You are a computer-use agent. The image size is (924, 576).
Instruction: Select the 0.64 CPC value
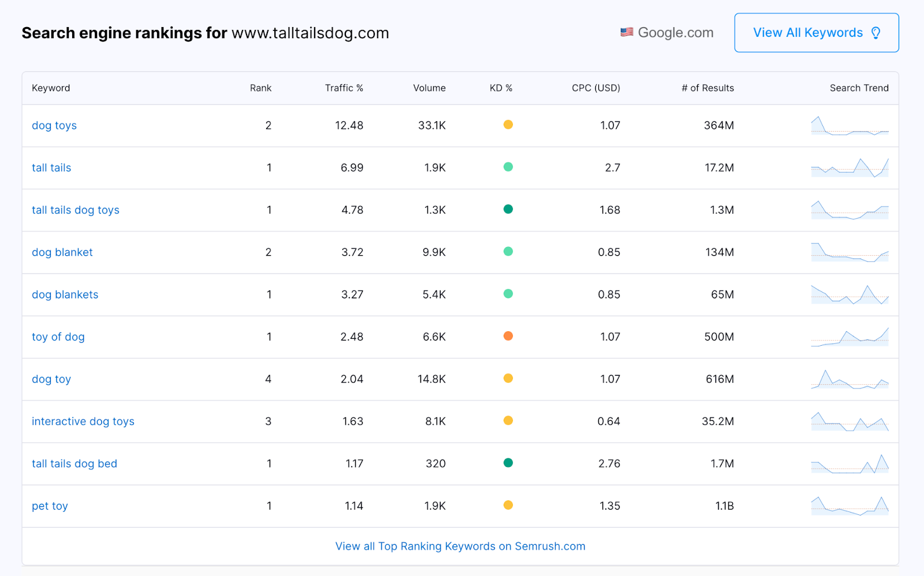pyautogui.click(x=609, y=421)
